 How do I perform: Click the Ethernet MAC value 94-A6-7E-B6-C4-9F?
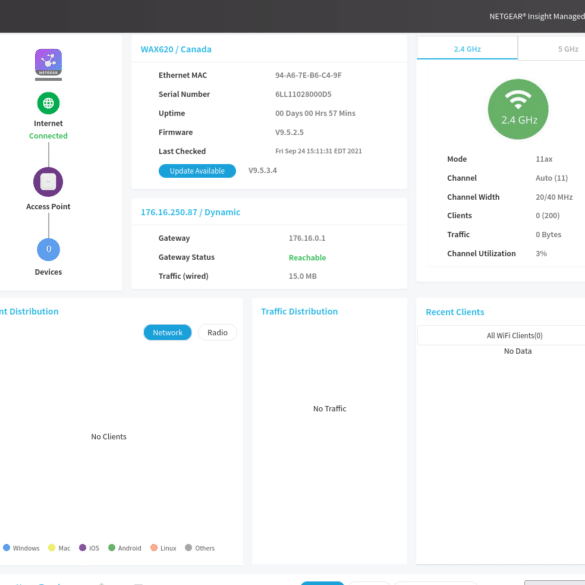click(x=309, y=75)
